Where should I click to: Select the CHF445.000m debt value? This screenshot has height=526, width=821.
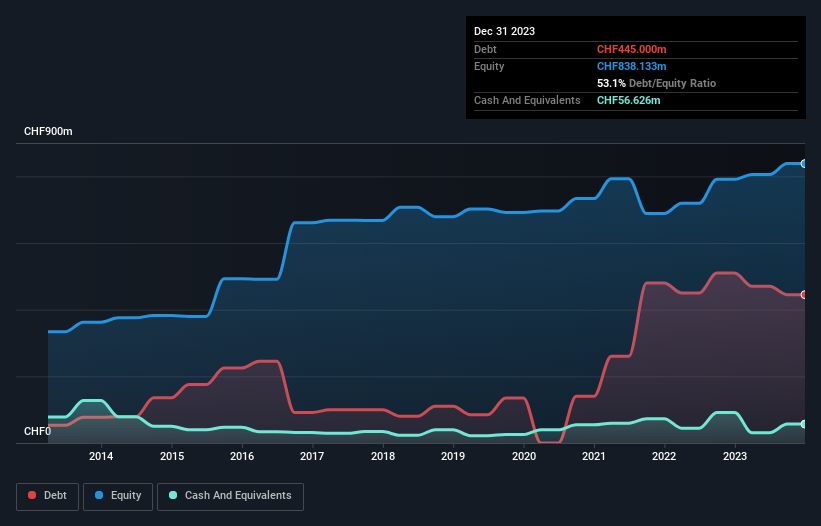pyautogui.click(x=631, y=49)
